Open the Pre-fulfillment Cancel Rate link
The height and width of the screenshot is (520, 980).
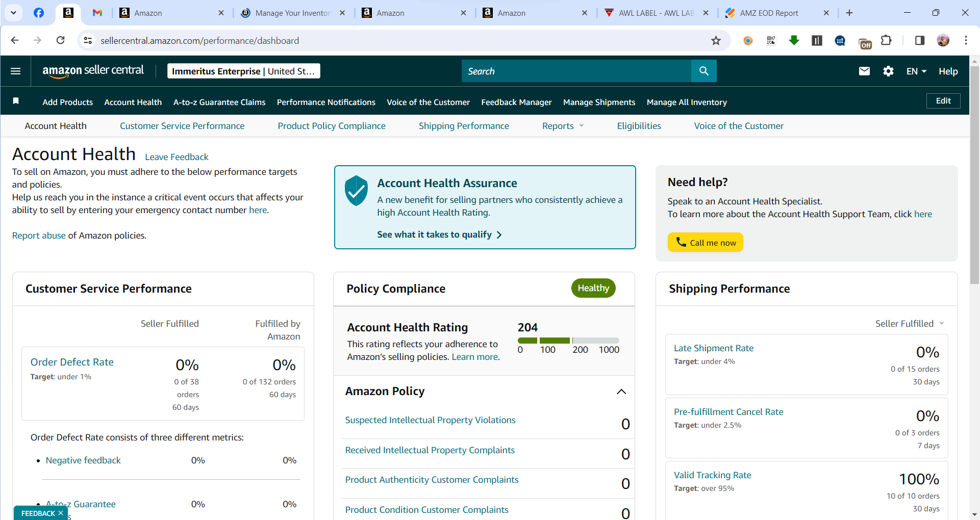[x=728, y=412]
